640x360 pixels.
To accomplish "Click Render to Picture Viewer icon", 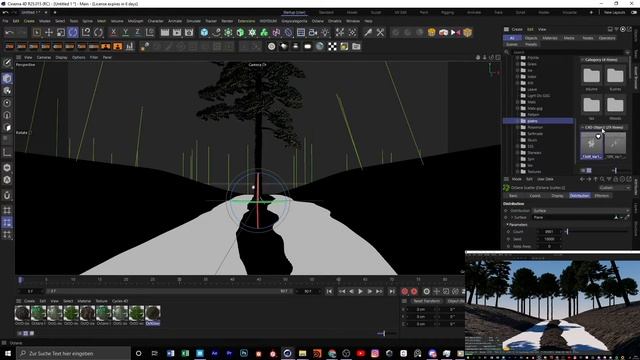I will click(177, 32).
